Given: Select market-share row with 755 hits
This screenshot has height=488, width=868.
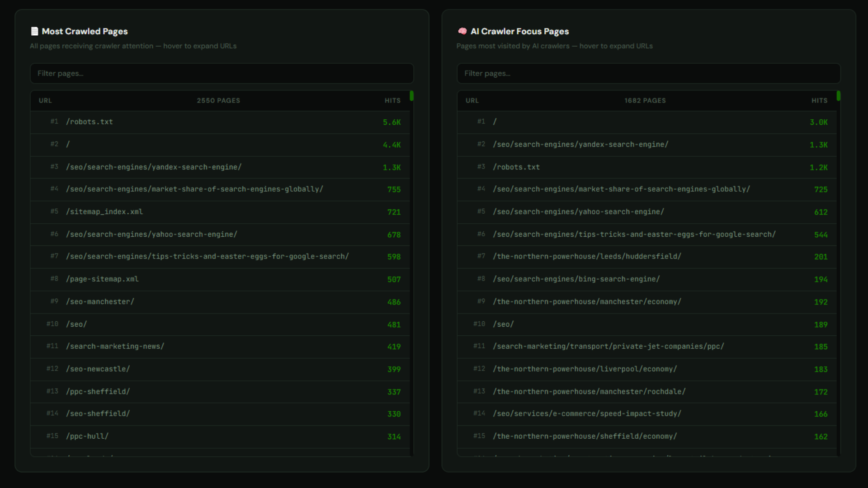Looking at the screenshot, I should pyautogui.click(x=220, y=189).
